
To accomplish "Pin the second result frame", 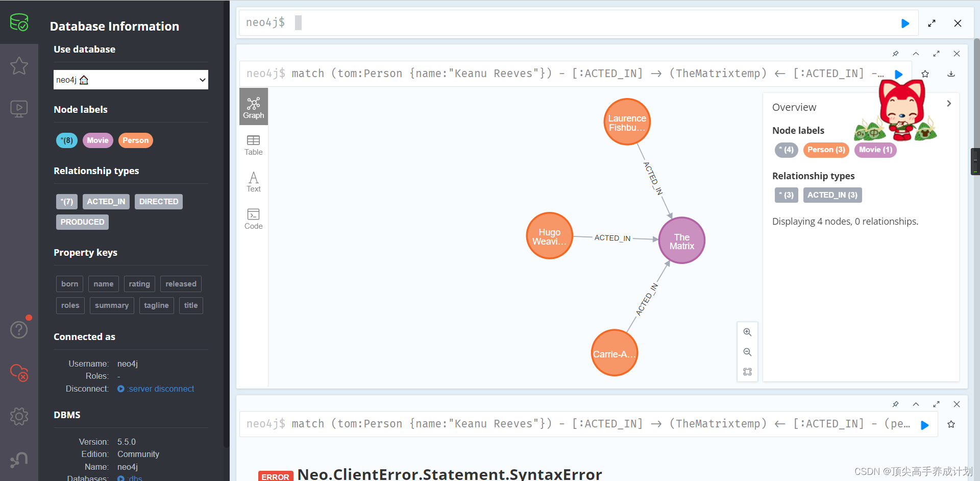I will point(895,404).
